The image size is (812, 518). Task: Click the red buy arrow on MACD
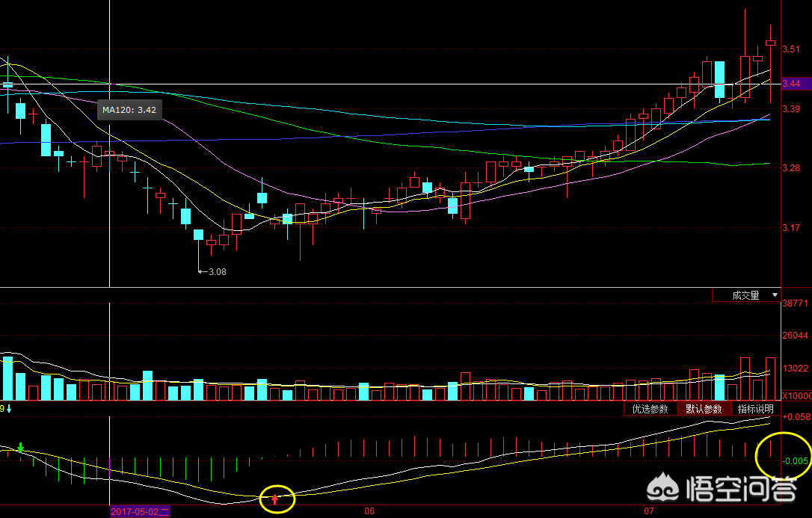click(274, 499)
